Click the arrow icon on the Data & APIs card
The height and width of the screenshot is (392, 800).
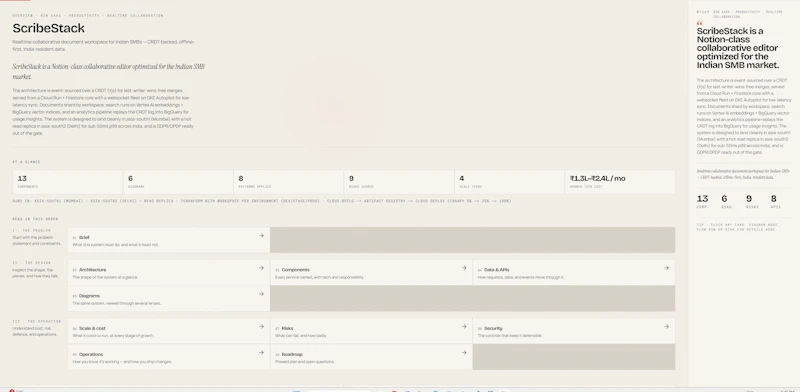coord(666,268)
